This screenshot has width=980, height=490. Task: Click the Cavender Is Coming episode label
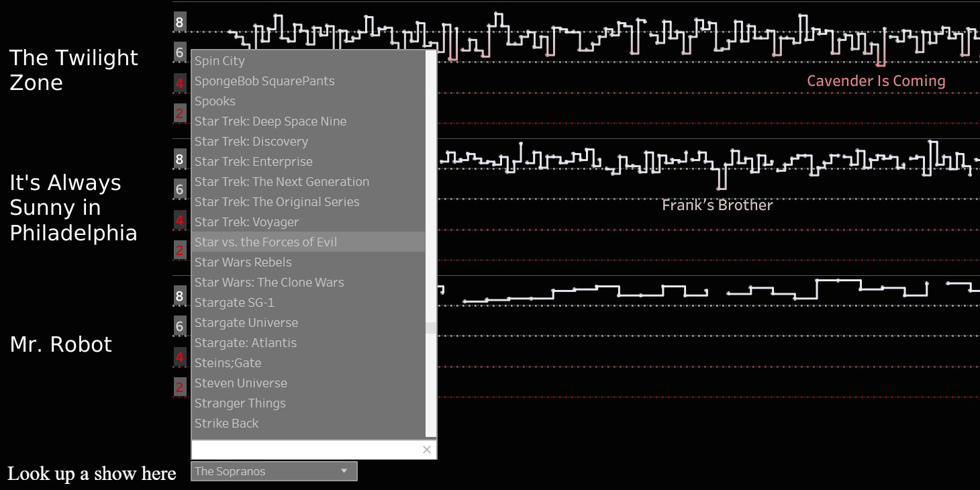pos(875,81)
